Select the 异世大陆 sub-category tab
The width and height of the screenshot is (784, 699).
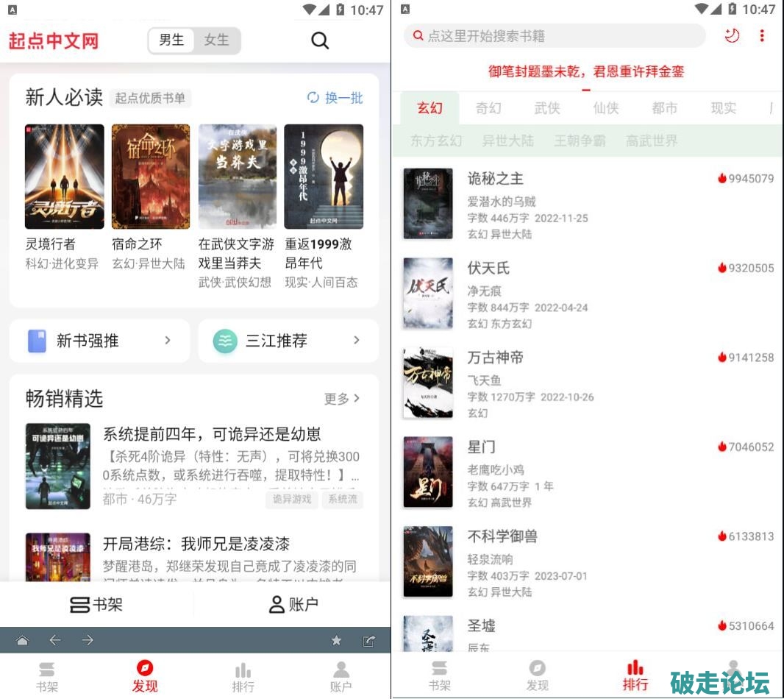(x=508, y=141)
